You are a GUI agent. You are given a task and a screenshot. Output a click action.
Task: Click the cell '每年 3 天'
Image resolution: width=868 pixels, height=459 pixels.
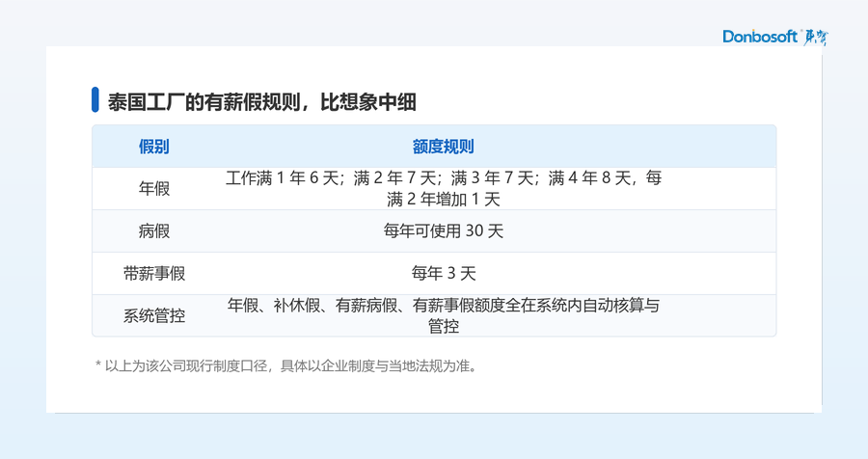[444, 274]
